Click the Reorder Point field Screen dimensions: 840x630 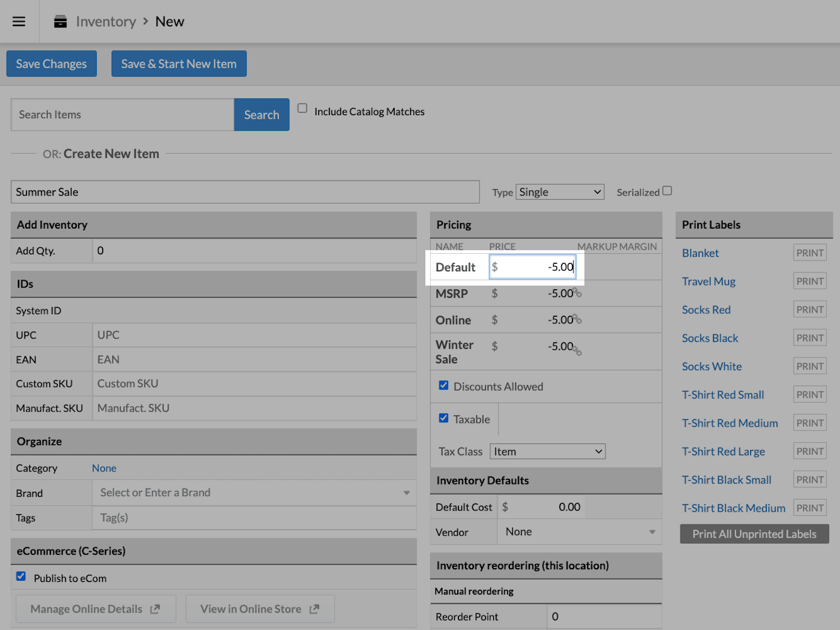pos(604,617)
